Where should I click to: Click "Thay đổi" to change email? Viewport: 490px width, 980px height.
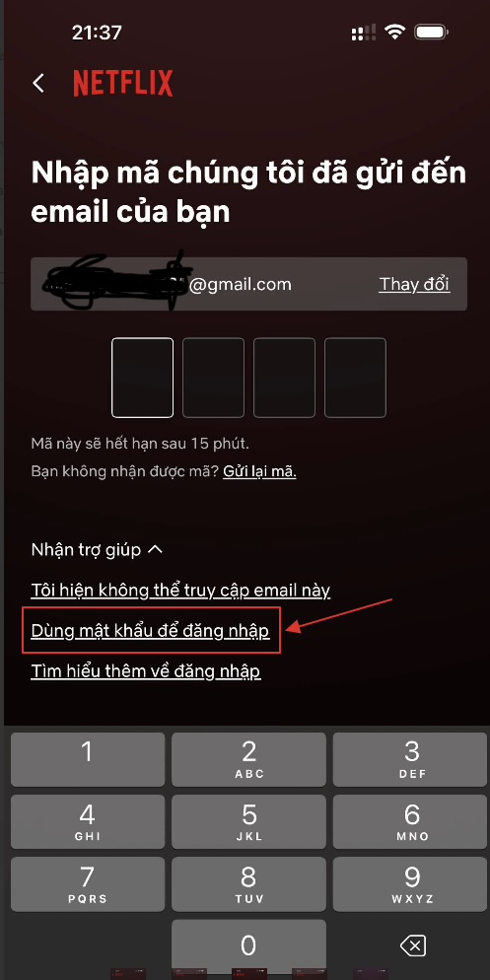click(414, 284)
